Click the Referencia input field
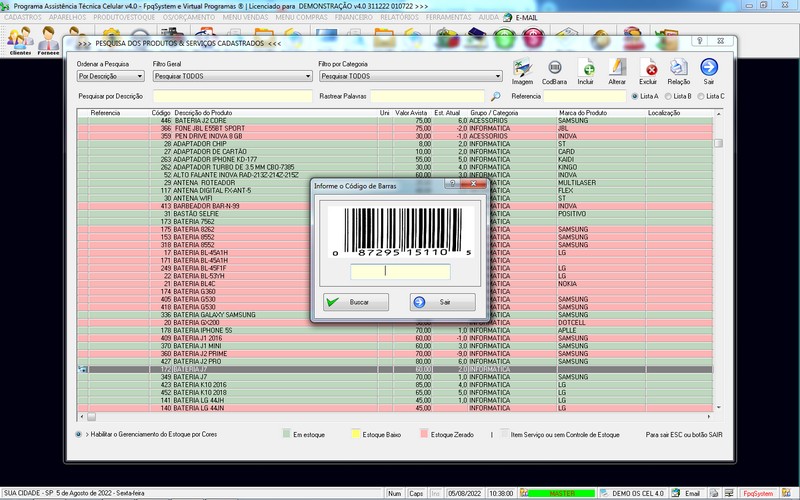This screenshot has width=800, height=500. click(x=585, y=96)
